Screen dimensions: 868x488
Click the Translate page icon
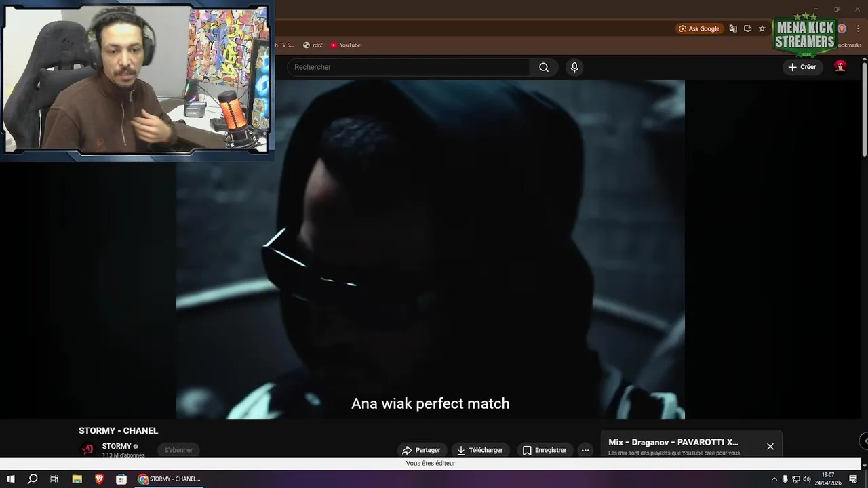click(x=733, y=28)
